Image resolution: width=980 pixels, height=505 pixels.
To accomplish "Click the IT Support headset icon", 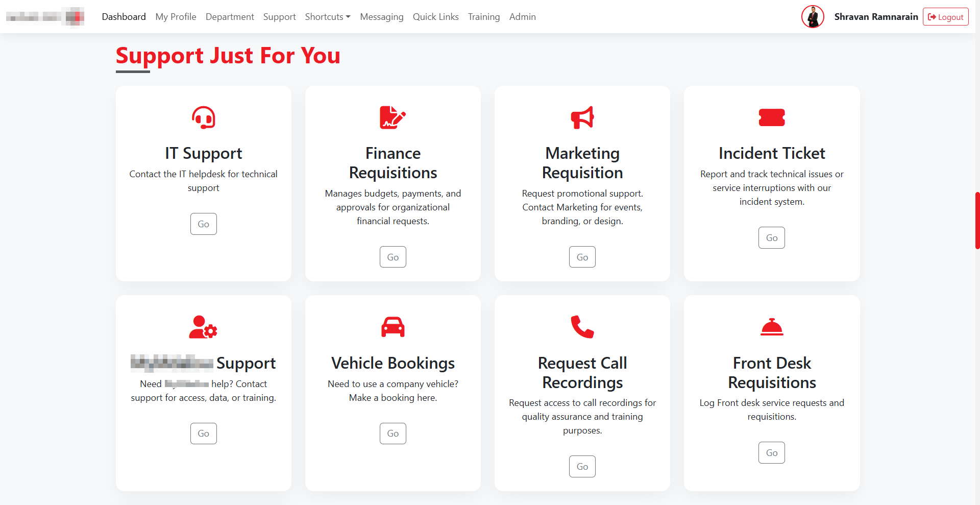I will click(x=203, y=117).
